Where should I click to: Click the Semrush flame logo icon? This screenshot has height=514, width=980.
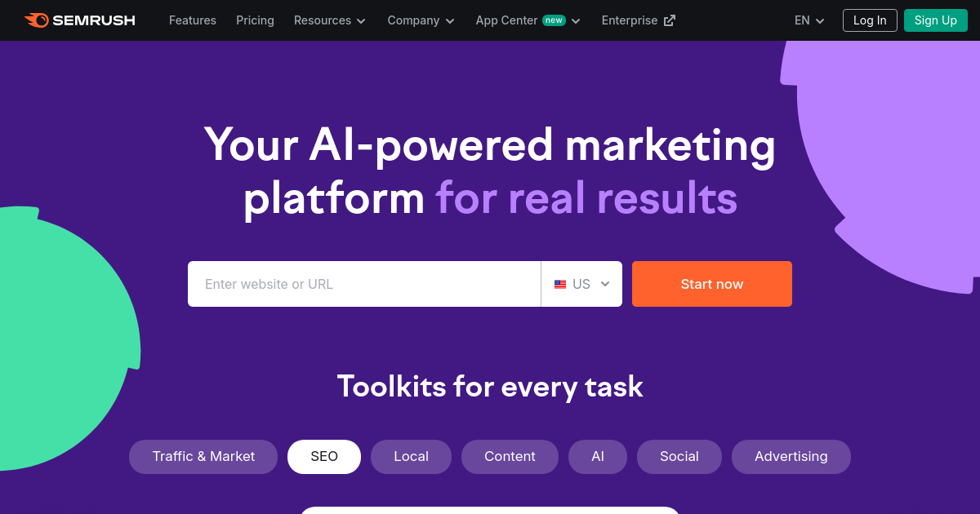coord(36,20)
